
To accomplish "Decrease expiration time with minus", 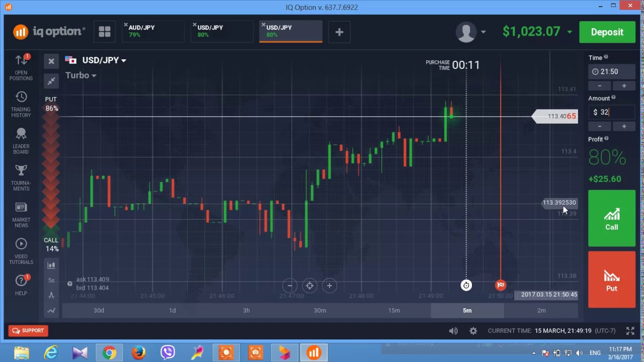I will 600,86.
